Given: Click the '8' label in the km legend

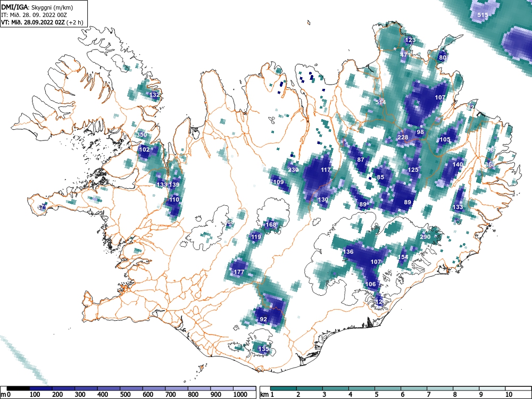Looking at the screenshot, I should 455,395.
